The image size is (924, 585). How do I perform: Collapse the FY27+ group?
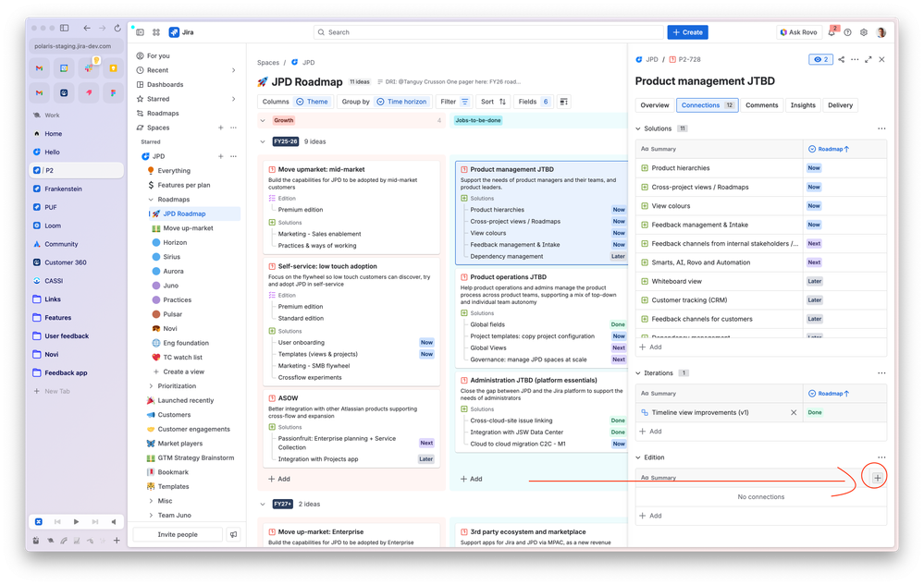263,505
